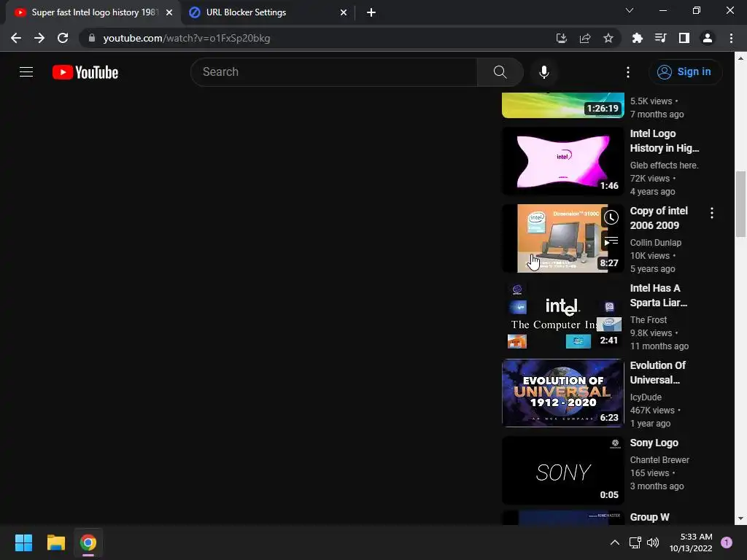Open File Explorer from taskbar
Image resolution: width=747 pixels, height=560 pixels.
pyautogui.click(x=55, y=542)
